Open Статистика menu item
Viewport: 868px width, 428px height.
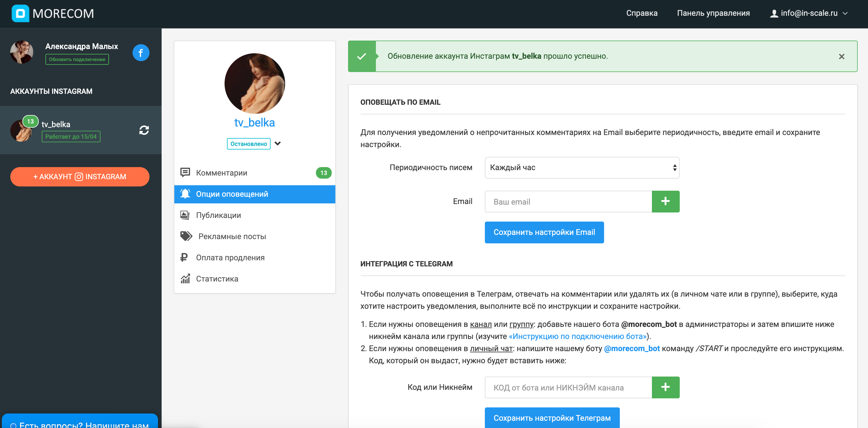click(x=255, y=279)
